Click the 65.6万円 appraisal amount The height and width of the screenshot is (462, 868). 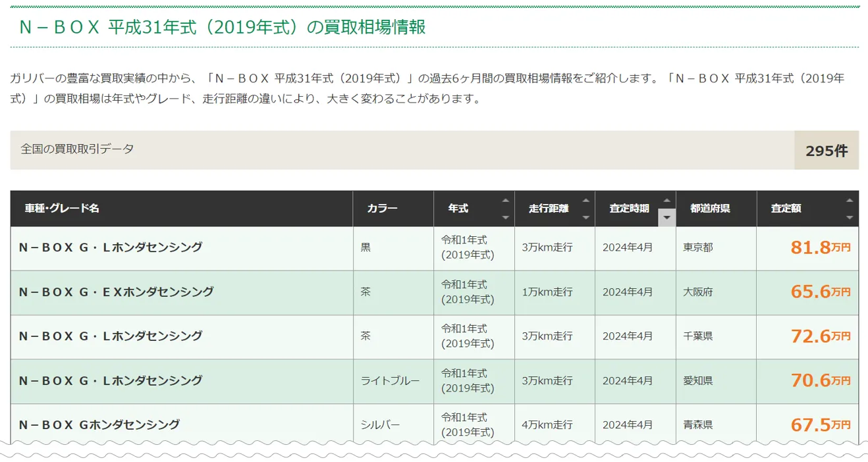(820, 292)
